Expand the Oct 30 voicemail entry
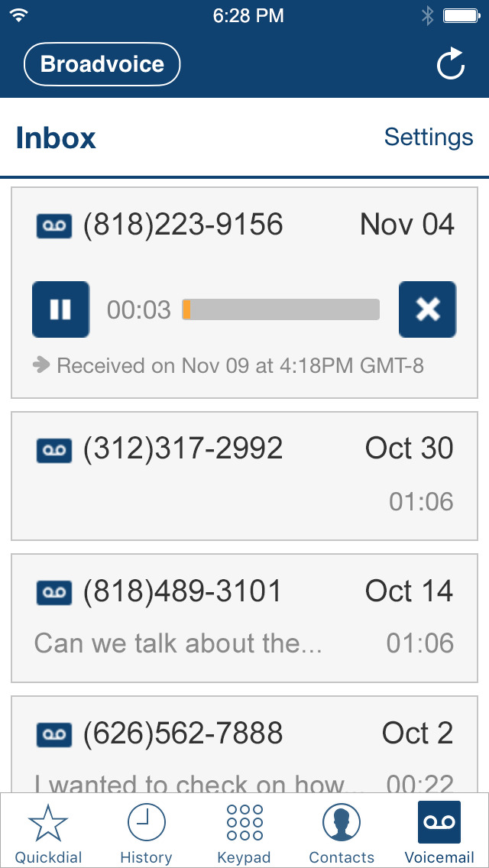This screenshot has height=868, width=489. pyautogui.click(x=244, y=476)
